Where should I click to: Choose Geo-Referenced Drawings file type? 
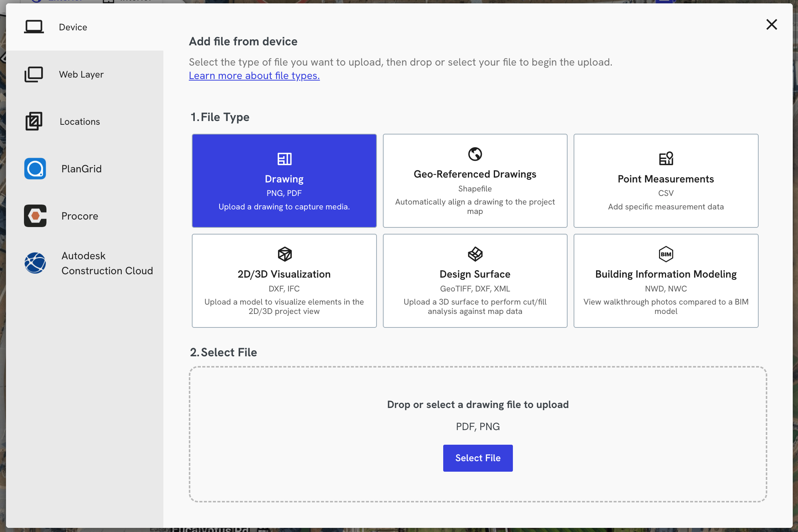(475, 181)
